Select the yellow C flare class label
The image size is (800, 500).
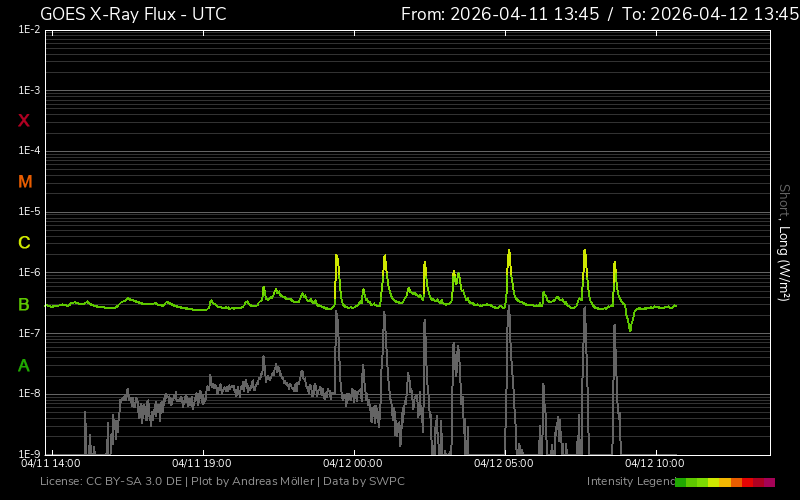pyautogui.click(x=24, y=243)
